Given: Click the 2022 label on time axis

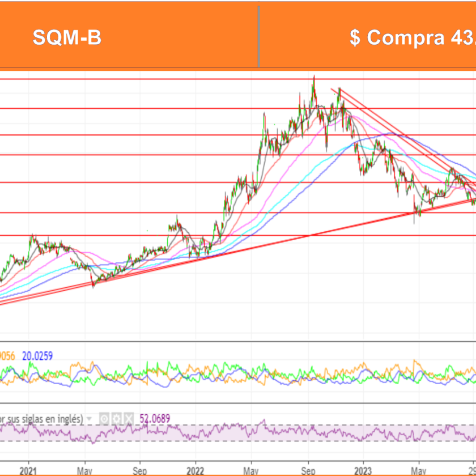Looking at the screenshot, I should point(195,470).
